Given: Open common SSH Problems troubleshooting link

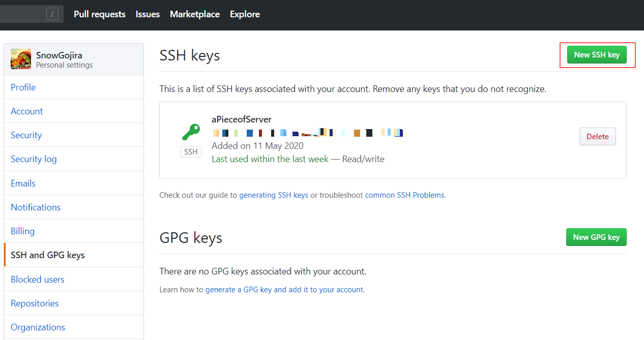Looking at the screenshot, I should (404, 195).
